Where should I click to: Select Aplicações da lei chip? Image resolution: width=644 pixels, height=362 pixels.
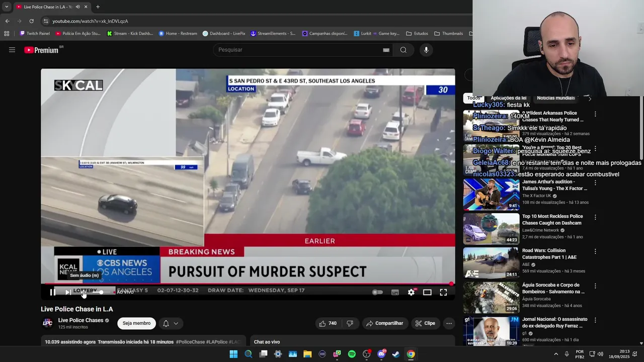[x=508, y=98]
